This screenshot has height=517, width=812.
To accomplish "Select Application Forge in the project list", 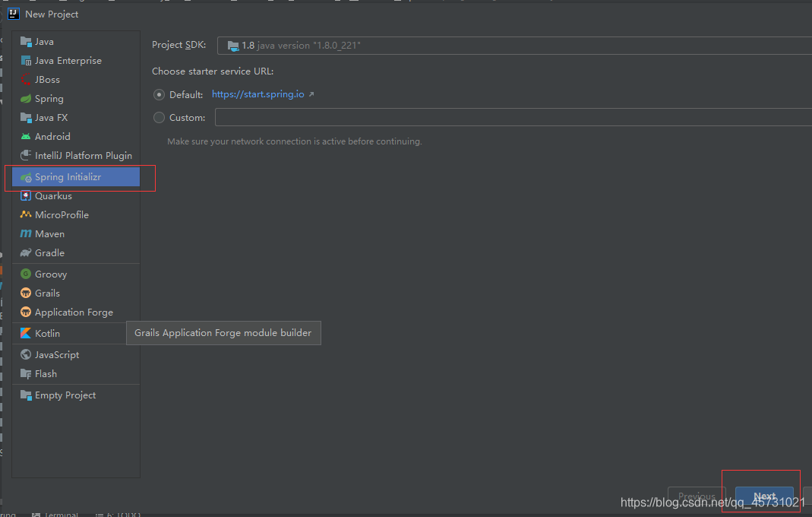I will coord(76,312).
